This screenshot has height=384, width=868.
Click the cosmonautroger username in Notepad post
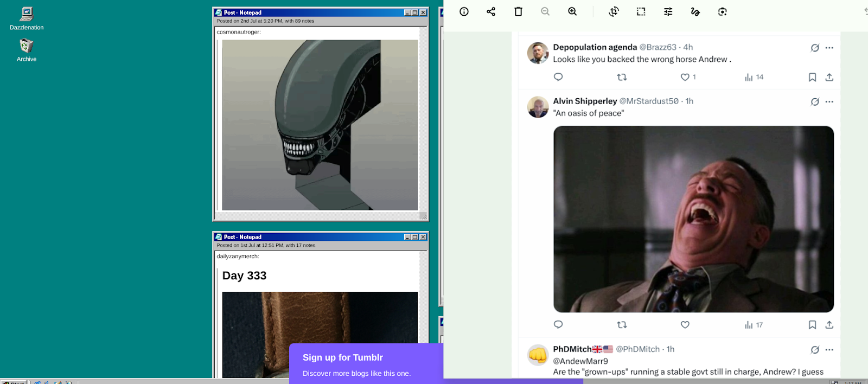click(239, 32)
